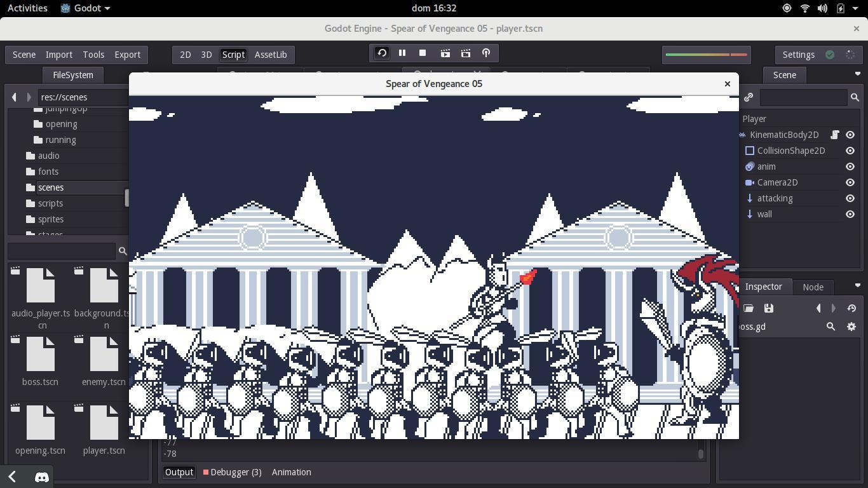Viewport: 868px width, 488px height.
Task: Toggle visibility of Camera2D node
Action: (850, 182)
